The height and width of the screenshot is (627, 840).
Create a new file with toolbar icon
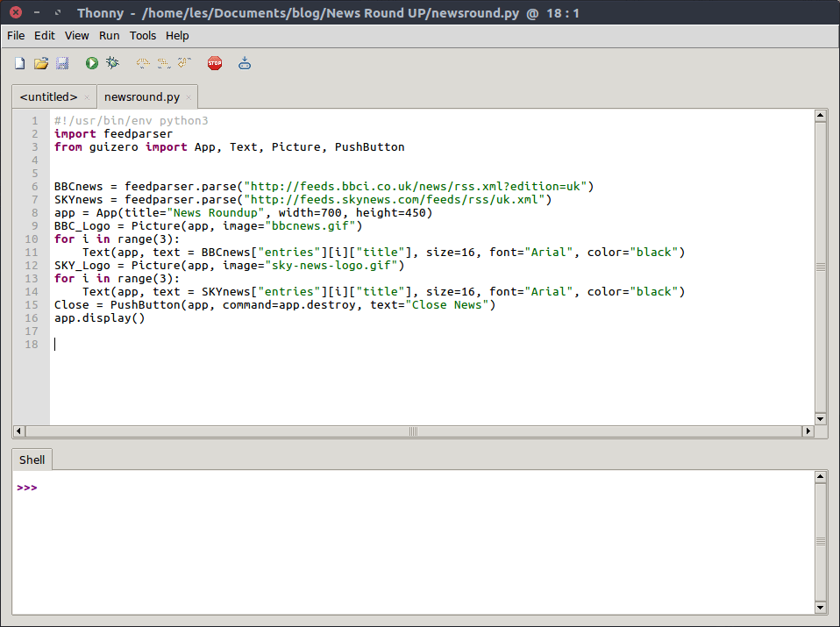[20, 63]
